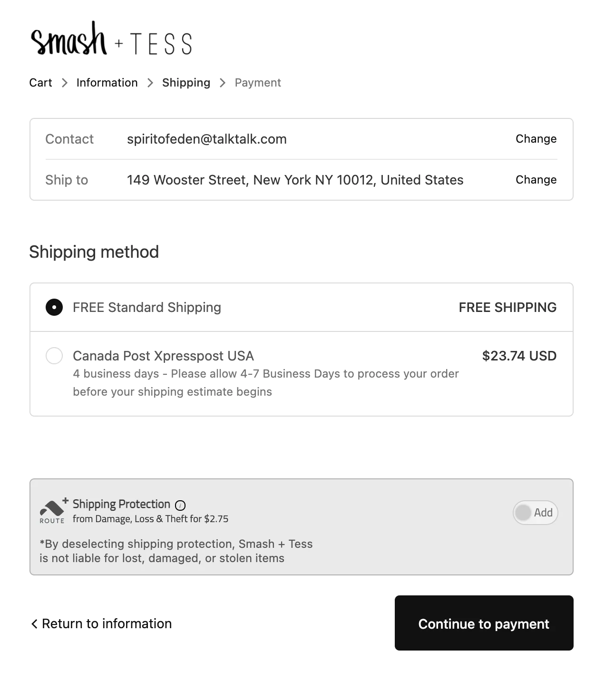605x700 pixels.
Task: Change the Ship to address
Action: 536,180
